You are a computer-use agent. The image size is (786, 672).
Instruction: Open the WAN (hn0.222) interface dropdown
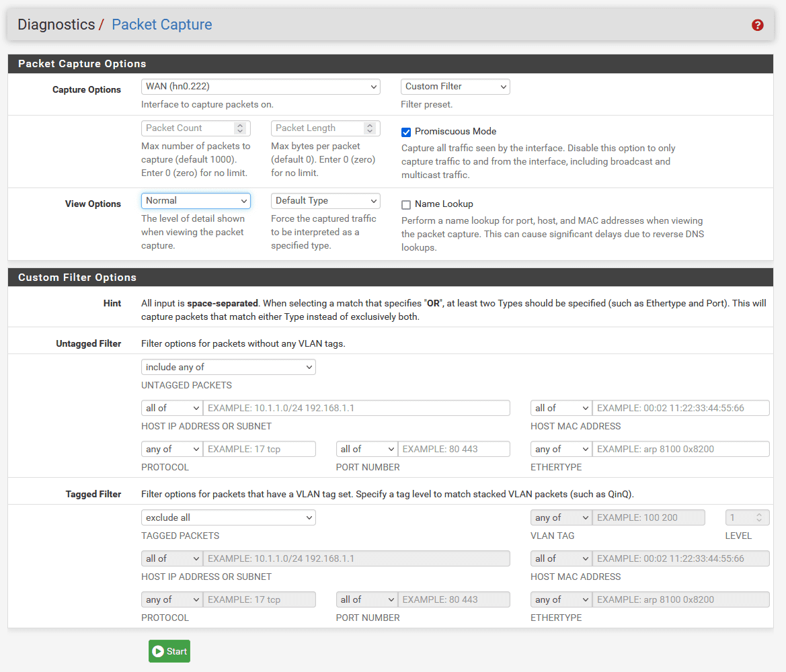(x=260, y=87)
